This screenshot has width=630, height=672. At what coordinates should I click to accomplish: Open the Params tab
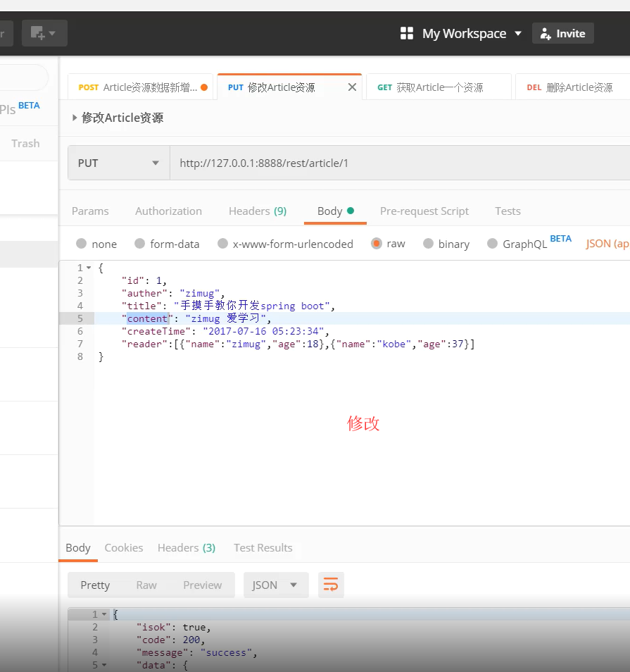[x=90, y=211]
